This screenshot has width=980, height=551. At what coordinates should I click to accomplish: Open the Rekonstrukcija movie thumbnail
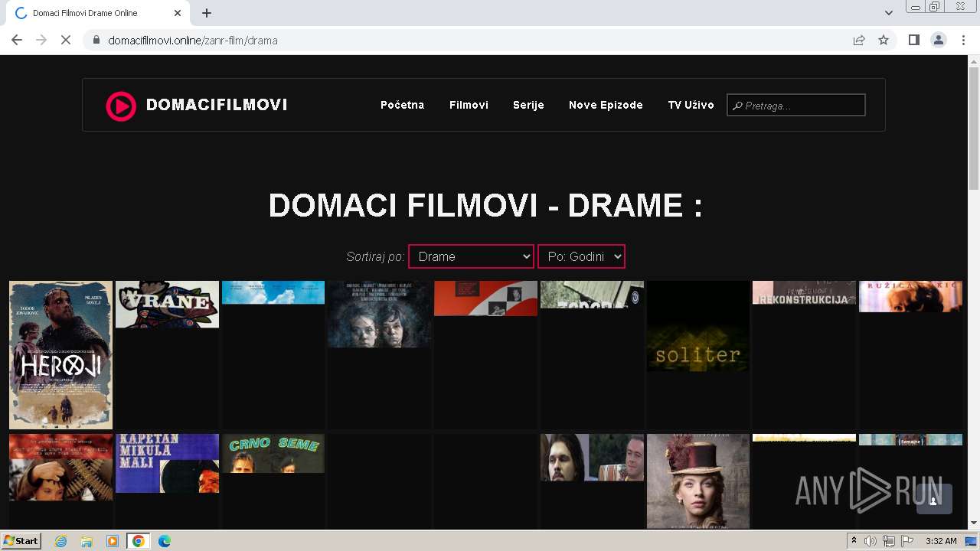click(804, 292)
